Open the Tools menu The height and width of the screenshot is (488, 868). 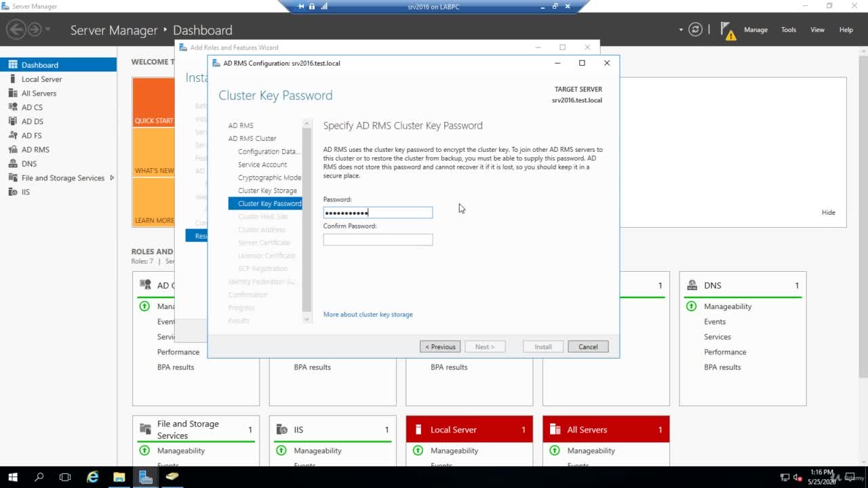(x=788, y=30)
